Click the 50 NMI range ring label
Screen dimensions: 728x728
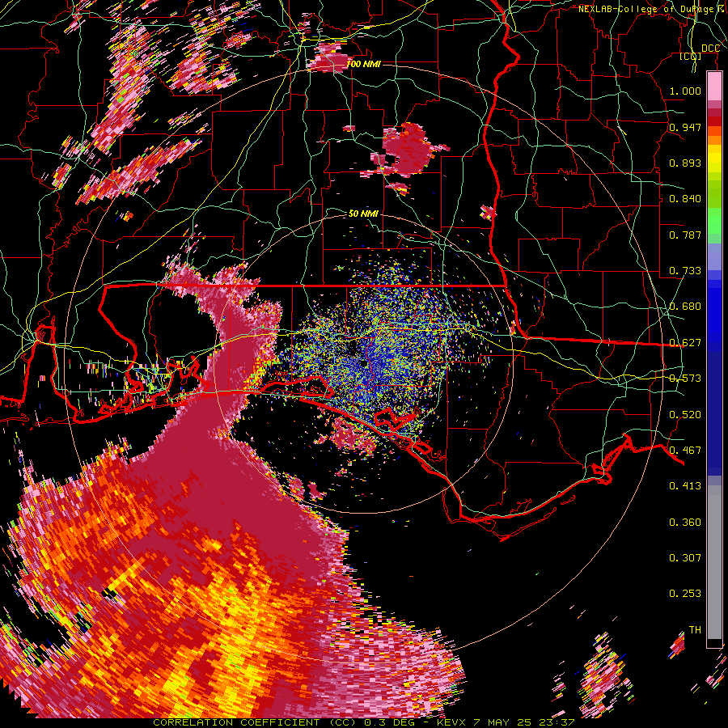pos(363,214)
